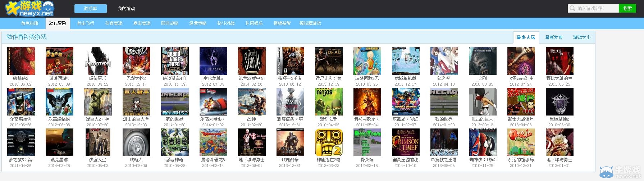644x181 pixels.
Task: Open the 永远的超级玛 title link
Action: pyautogui.click(x=521, y=159)
